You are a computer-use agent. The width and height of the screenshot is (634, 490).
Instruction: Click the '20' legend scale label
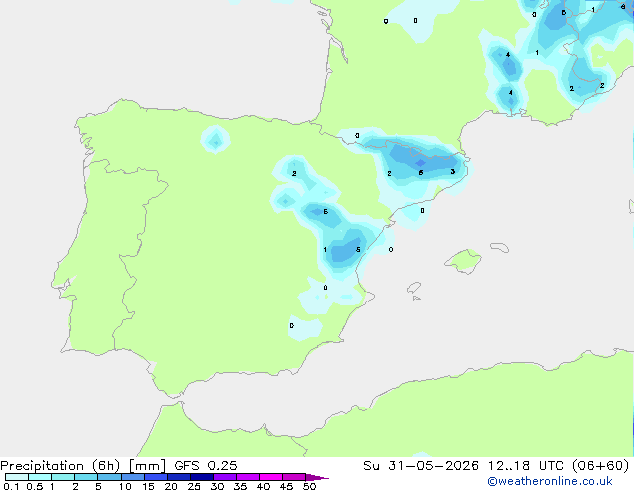tap(171, 486)
